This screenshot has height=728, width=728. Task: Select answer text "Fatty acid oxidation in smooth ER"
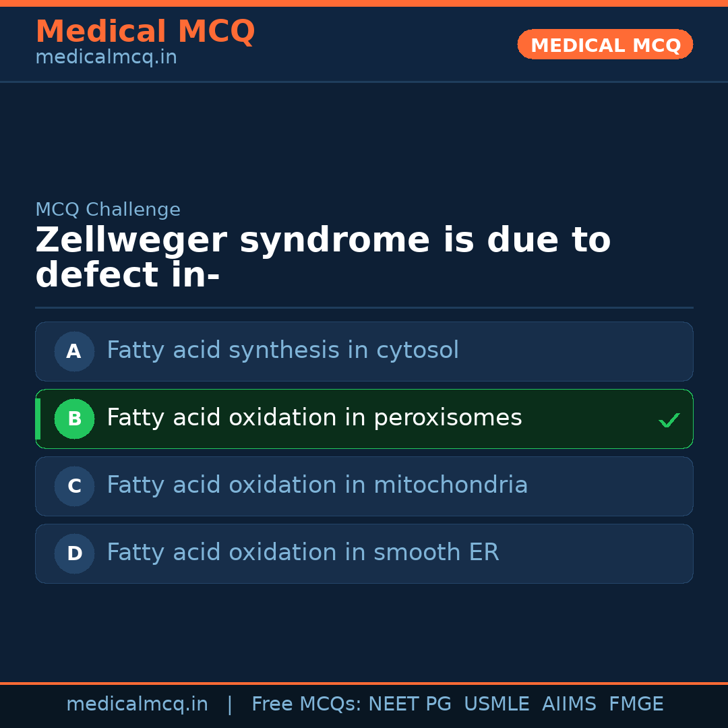coord(303,553)
